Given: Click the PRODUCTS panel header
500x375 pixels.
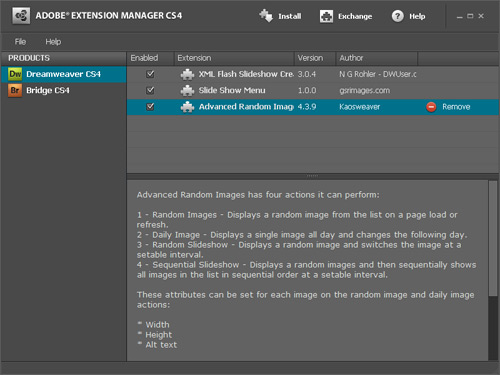Looking at the screenshot, I should pyautogui.click(x=63, y=58).
